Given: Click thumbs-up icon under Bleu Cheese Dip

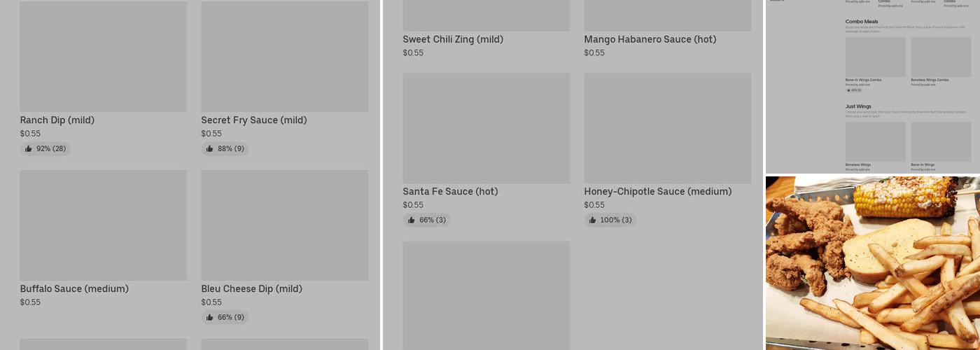Looking at the screenshot, I should (210, 317).
